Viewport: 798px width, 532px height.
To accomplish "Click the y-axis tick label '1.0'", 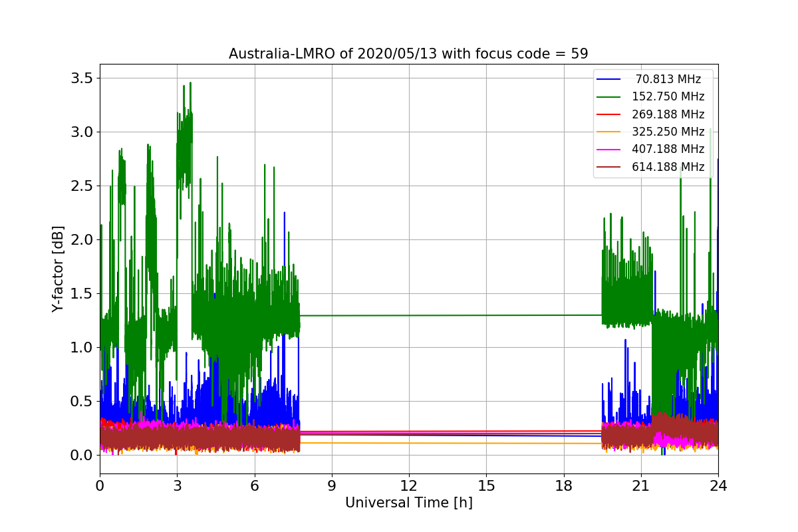I will (x=82, y=348).
